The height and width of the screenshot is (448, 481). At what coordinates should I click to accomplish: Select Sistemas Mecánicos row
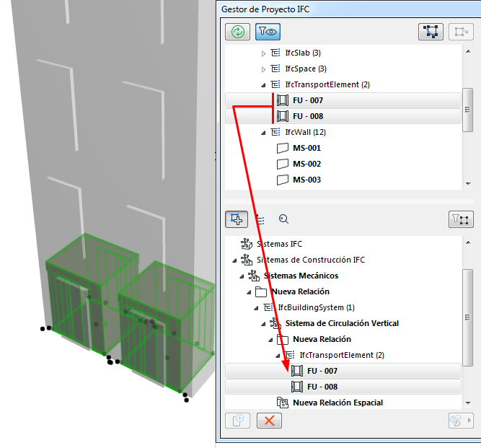click(x=301, y=276)
